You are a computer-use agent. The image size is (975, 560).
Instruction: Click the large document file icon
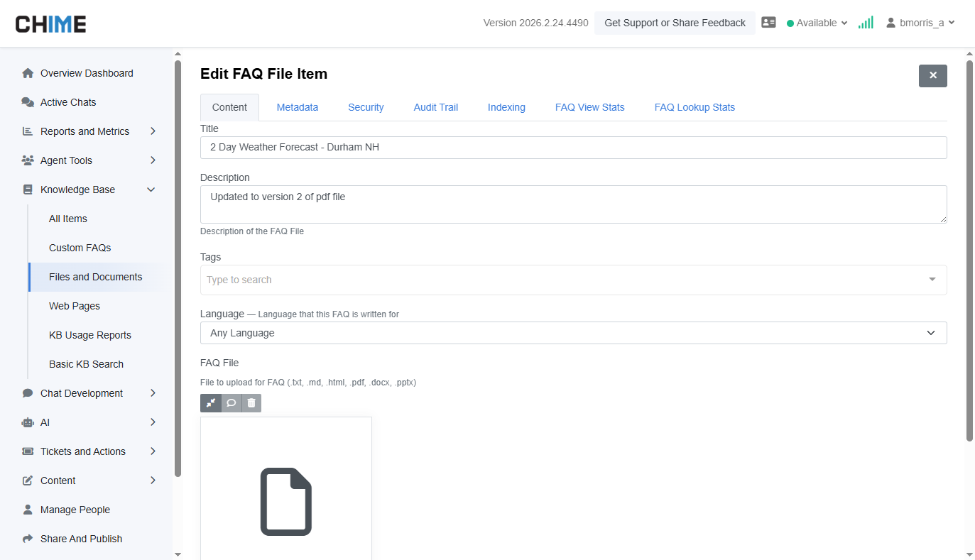(x=286, y=501)
